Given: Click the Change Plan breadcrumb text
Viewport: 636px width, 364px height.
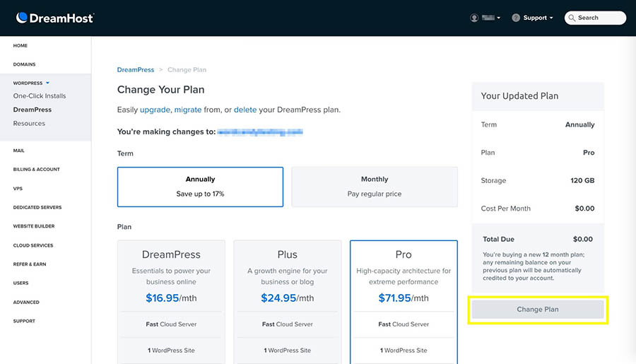Looking at the screenshot, I should (187, 70).
